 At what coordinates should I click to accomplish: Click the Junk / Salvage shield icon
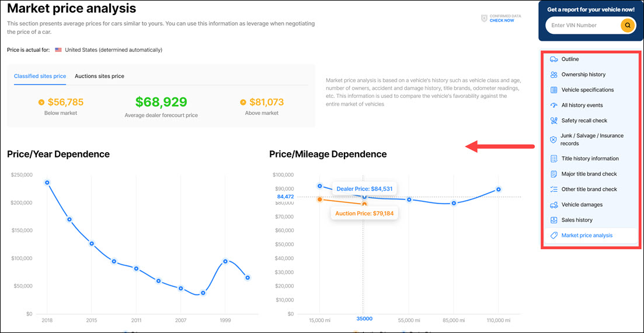554,139
